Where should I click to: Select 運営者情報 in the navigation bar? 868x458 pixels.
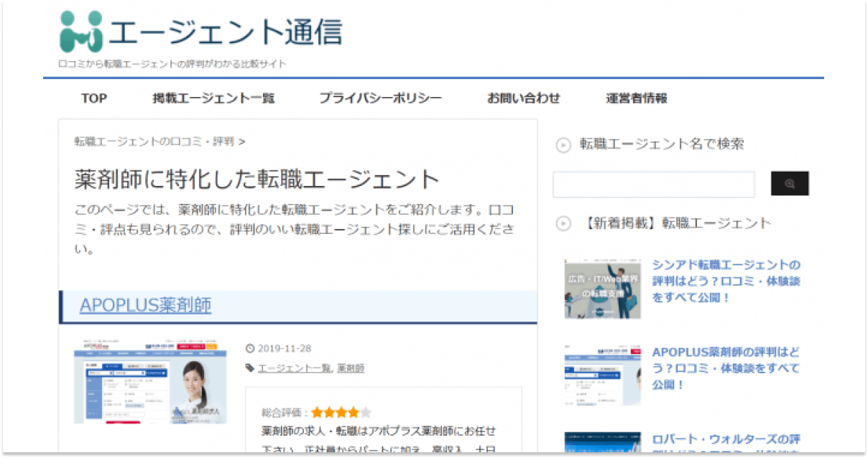636,98
